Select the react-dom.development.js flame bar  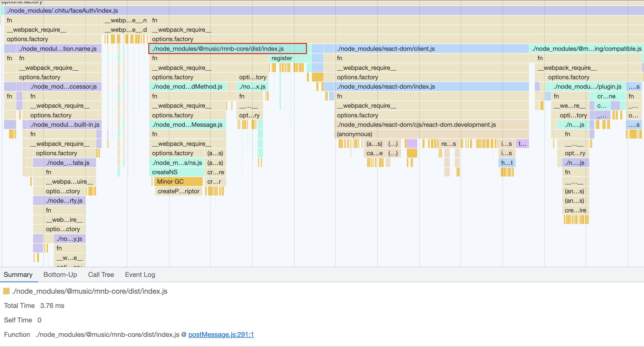click(x=432, y=125)
